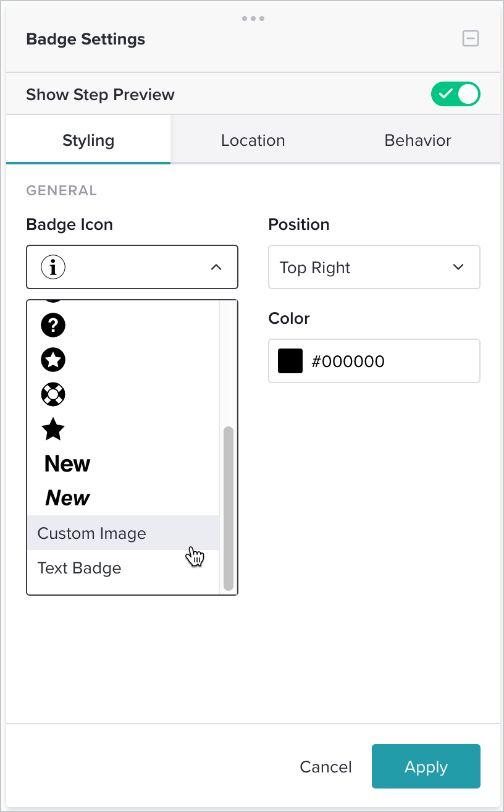
Task: Open the Position dropdown showing Top Right
Action: tap(374, 267)
